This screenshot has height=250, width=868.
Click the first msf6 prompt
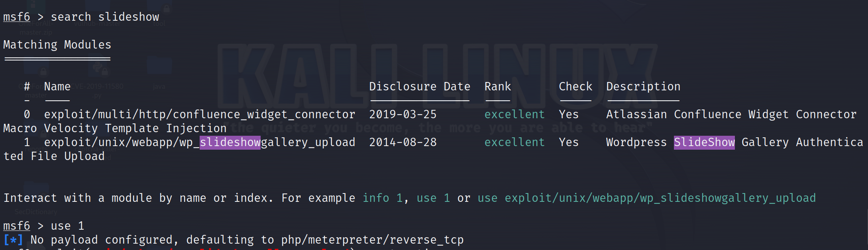coord(17,17)
